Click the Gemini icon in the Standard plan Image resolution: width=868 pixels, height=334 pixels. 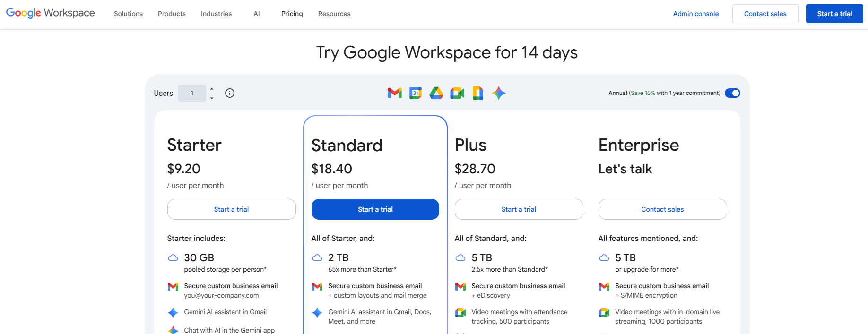[317, 313]
